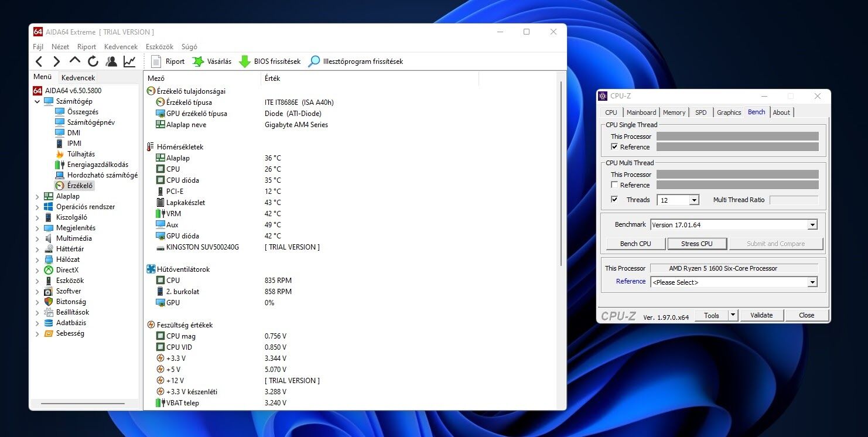Open the SPD tab in CPU-Z

point(701,112)
